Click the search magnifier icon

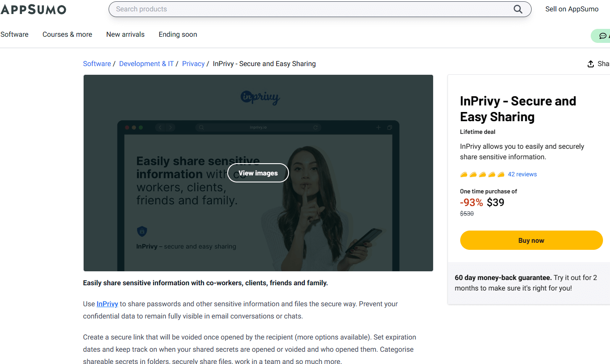(x=518, y=9)
